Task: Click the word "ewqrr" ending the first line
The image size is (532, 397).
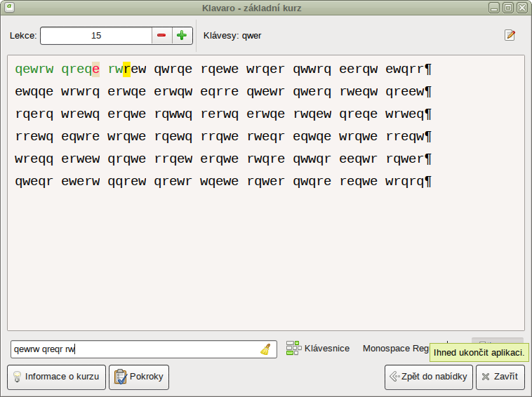Action: point(405,69)
